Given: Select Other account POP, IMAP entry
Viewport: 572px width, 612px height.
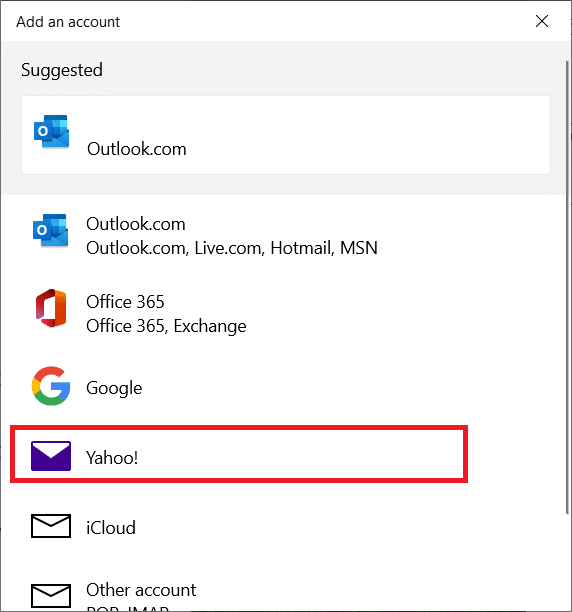Looking at the screenshot, I should click(x=283, y=592).
